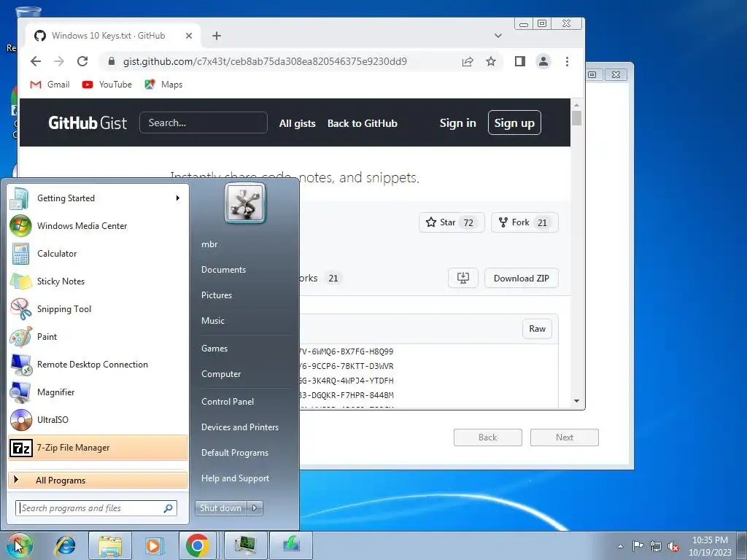Open Calculator from Start menu

click(x=98, y=253)
